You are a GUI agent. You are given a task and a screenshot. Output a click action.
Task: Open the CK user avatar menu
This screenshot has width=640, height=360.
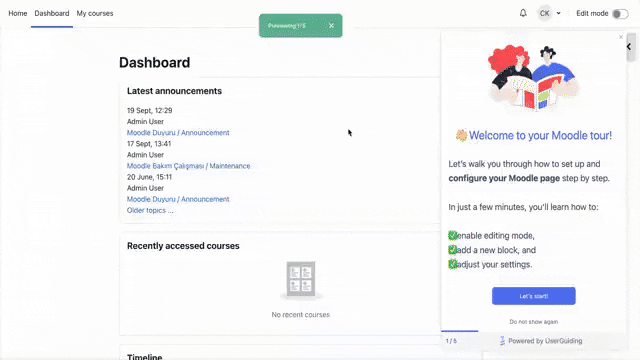(544, 13)
